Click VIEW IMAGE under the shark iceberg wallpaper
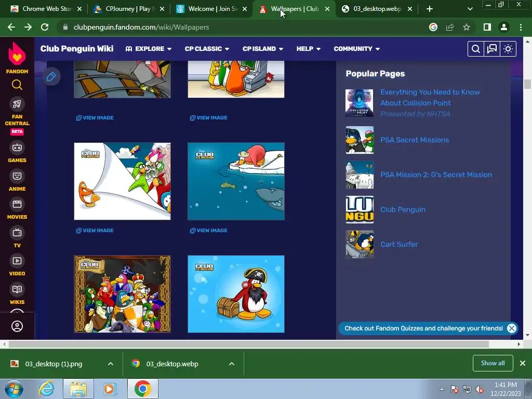 coord(209,230)
